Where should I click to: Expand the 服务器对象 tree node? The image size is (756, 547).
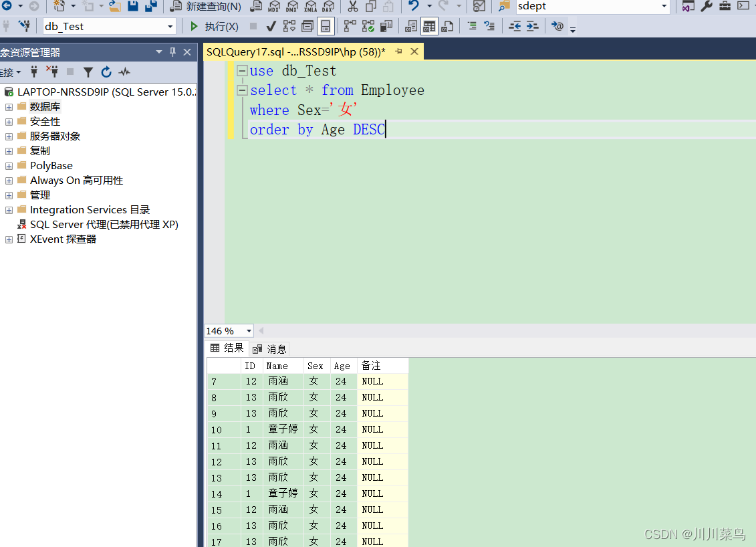(x=9, y=137)
